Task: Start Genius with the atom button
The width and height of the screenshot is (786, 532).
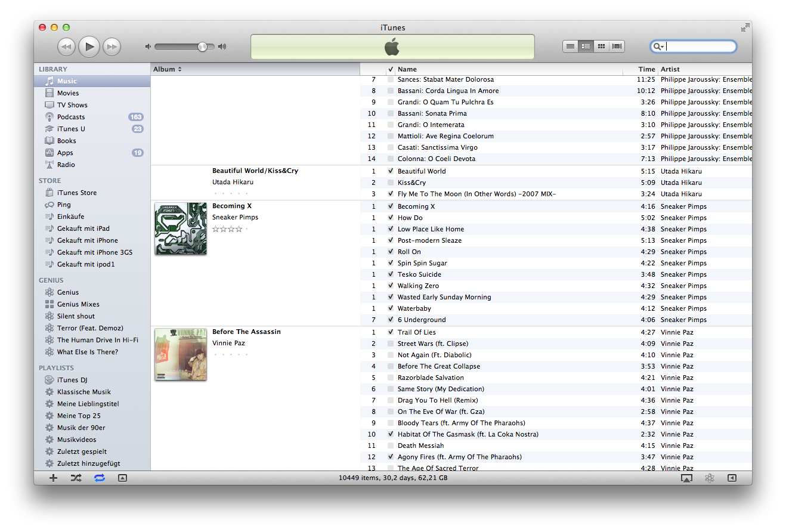Action: (x=709, y=478)
